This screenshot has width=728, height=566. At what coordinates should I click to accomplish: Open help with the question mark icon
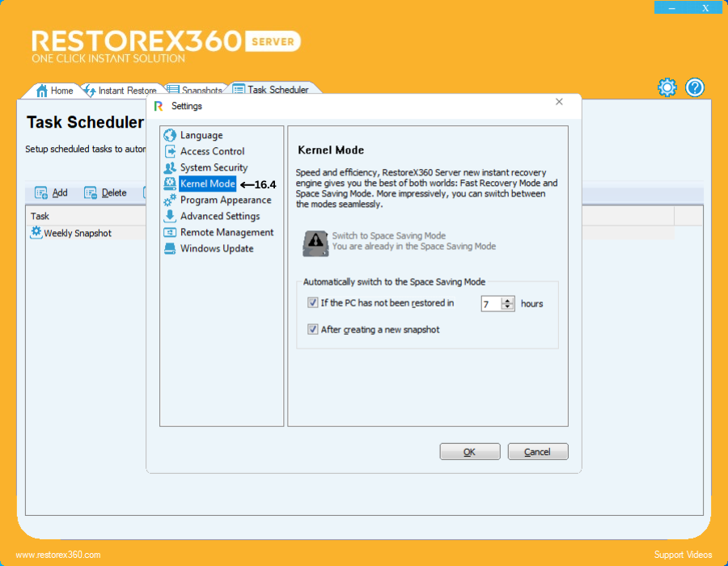[x=695, y=87]
